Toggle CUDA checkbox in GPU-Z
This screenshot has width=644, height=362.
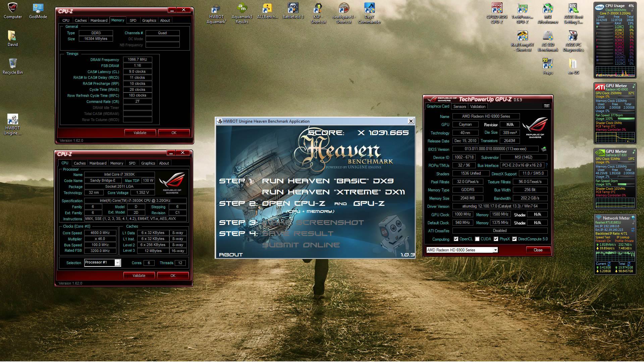[x=477, y=239]
